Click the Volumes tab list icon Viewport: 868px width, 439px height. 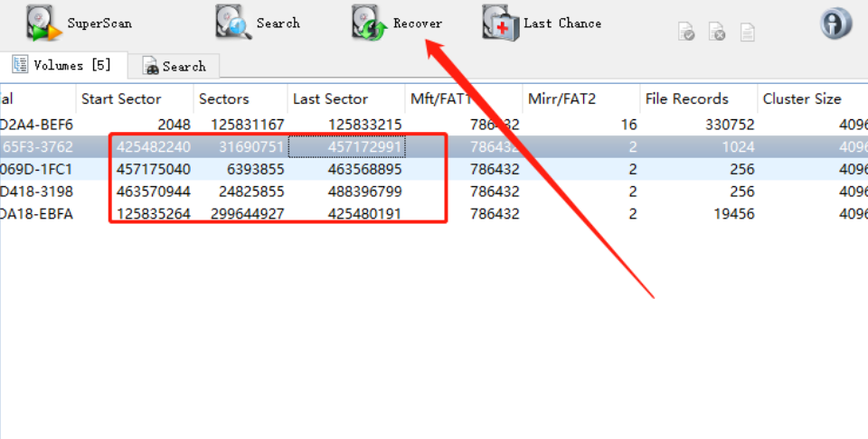(21, 65)
